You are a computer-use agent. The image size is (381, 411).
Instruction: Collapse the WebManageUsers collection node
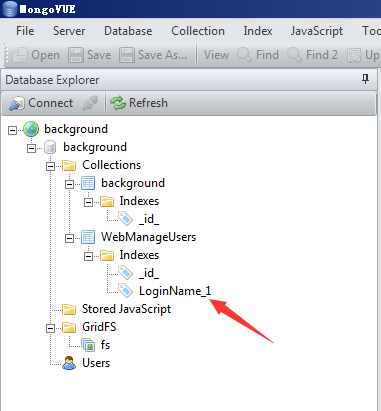pyautogui.click(x=69, y=238)
